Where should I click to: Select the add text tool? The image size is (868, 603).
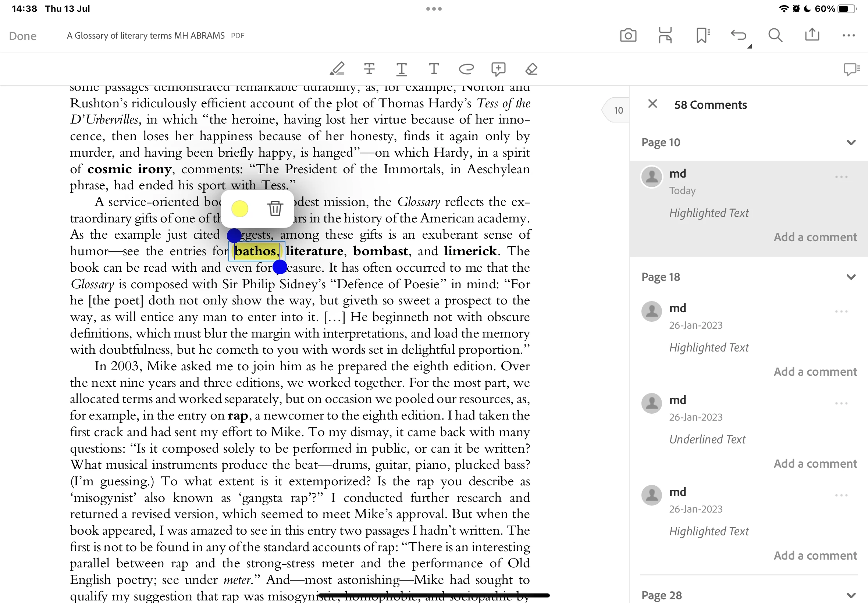434,69
